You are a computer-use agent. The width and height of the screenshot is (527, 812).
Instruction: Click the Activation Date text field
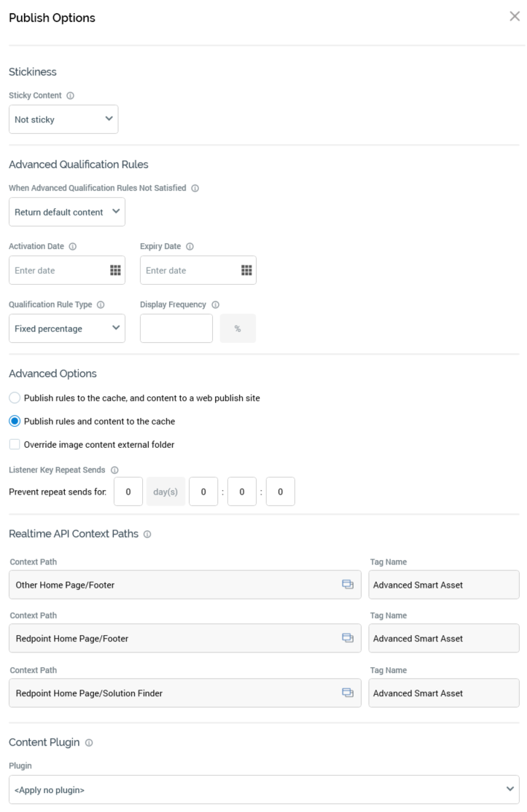pos(58,270)
